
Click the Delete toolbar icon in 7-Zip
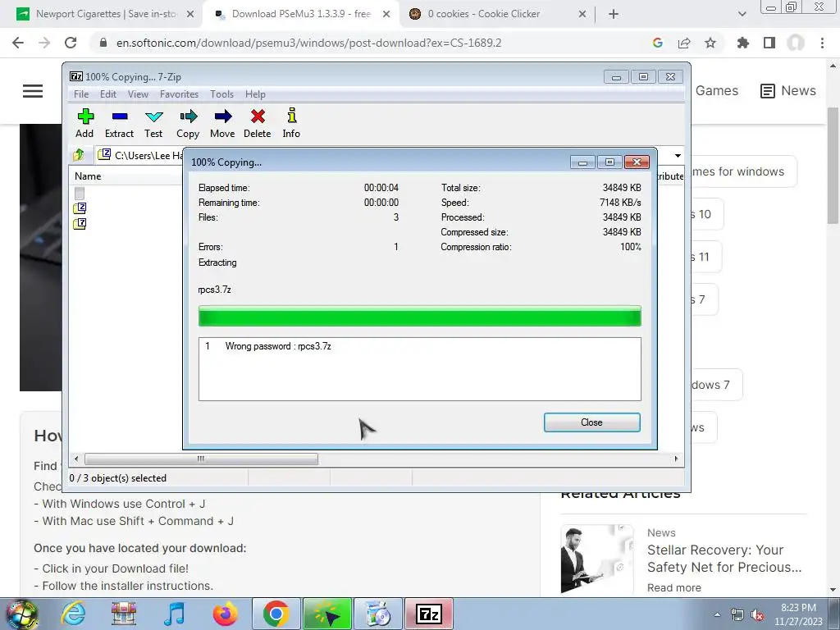click(x=257, y=123)
